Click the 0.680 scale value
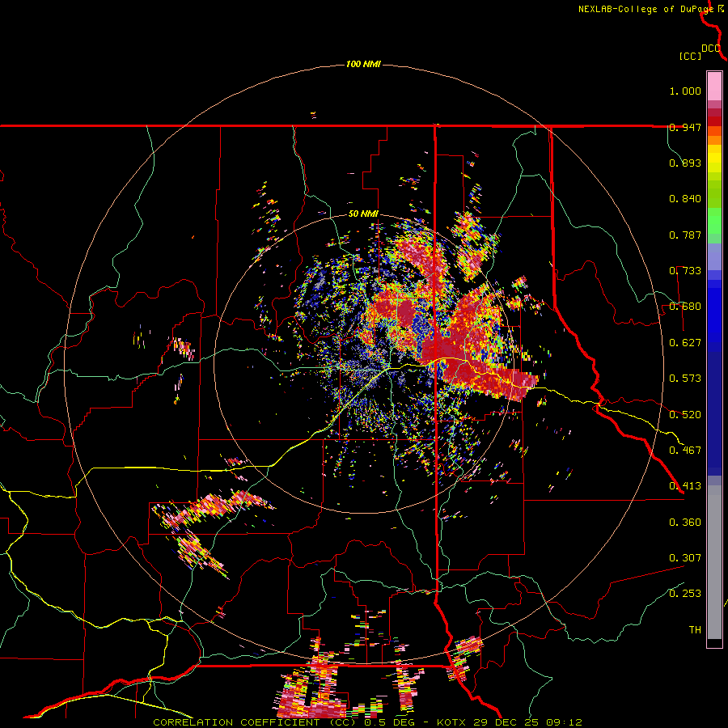Viewport: 728px width, 728px height. tap(685, 307)
